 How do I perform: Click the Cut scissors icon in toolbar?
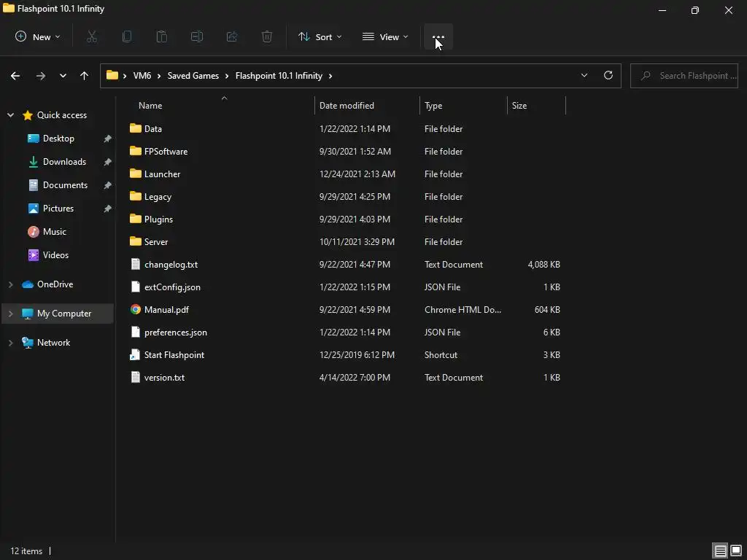pyautogui.click(x=92, y=36)
